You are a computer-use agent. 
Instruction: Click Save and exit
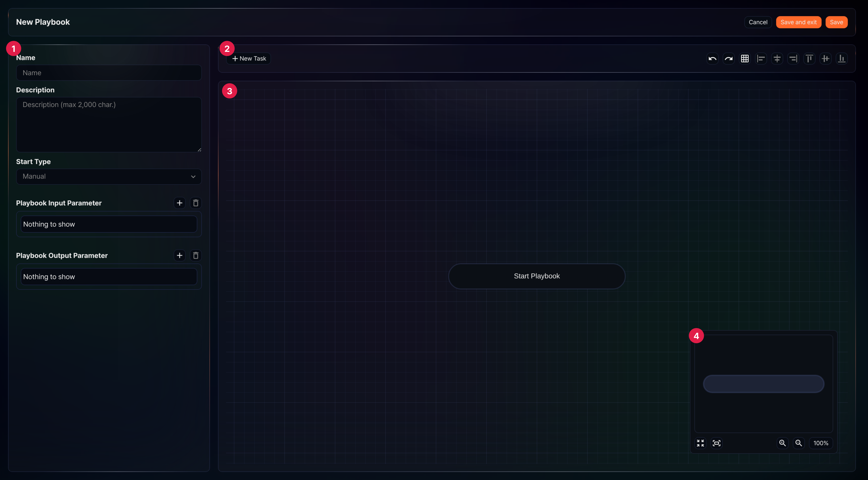click(799, 22)
